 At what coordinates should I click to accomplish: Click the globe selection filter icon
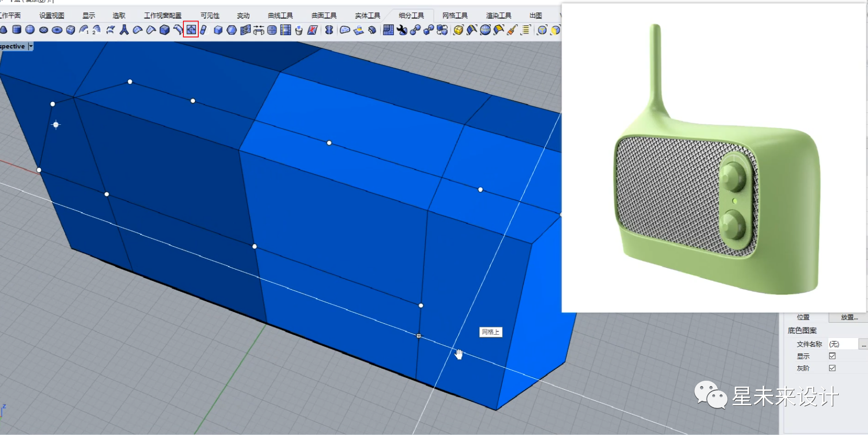click(x=485, y=30)
